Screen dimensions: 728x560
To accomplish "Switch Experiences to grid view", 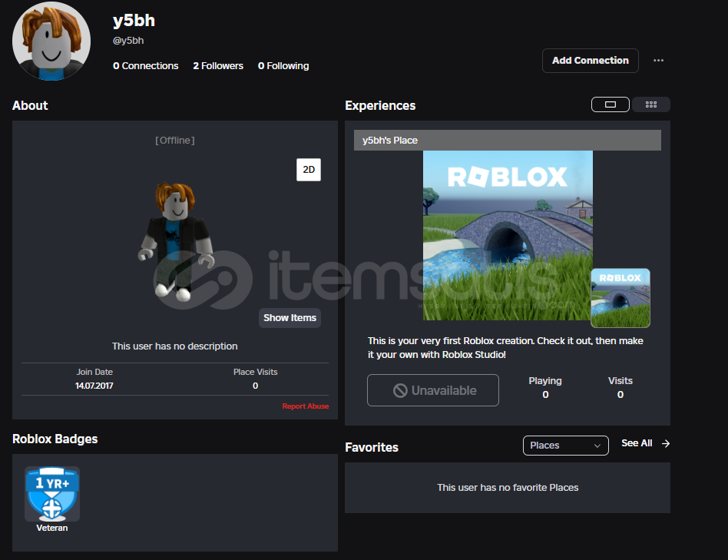I will pyautogui.click(x=651, y=105).
